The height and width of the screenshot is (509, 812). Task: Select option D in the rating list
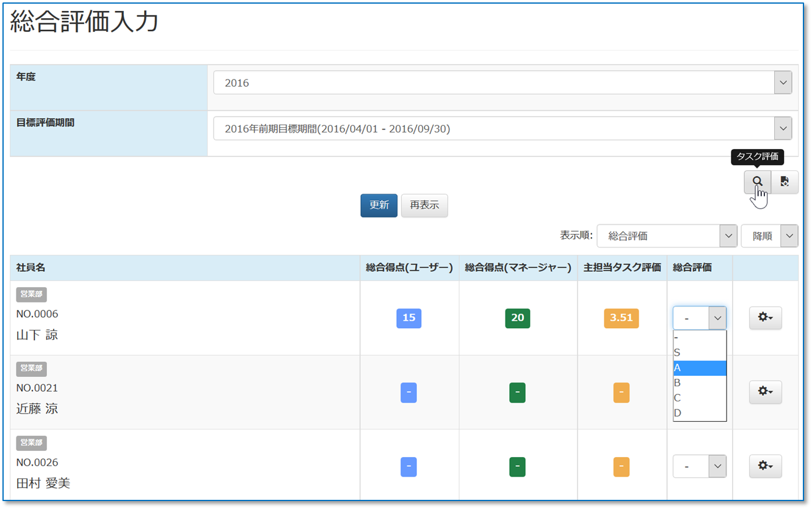click(x=700, y=413)
